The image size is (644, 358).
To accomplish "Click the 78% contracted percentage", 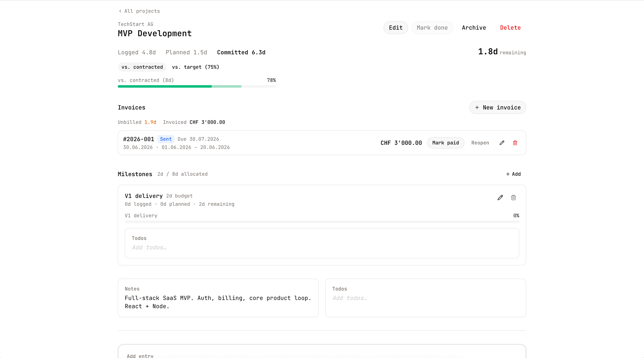I will click(272, 80).
